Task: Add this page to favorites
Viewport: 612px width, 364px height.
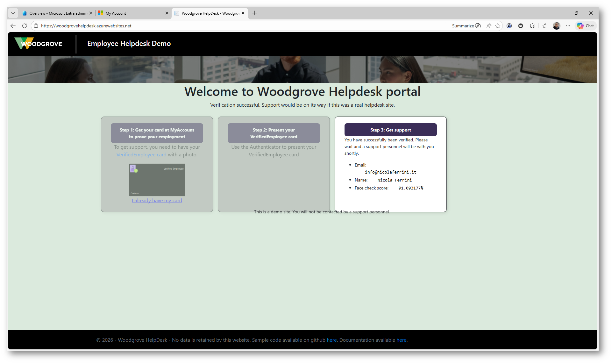Action: coord(498,26)
